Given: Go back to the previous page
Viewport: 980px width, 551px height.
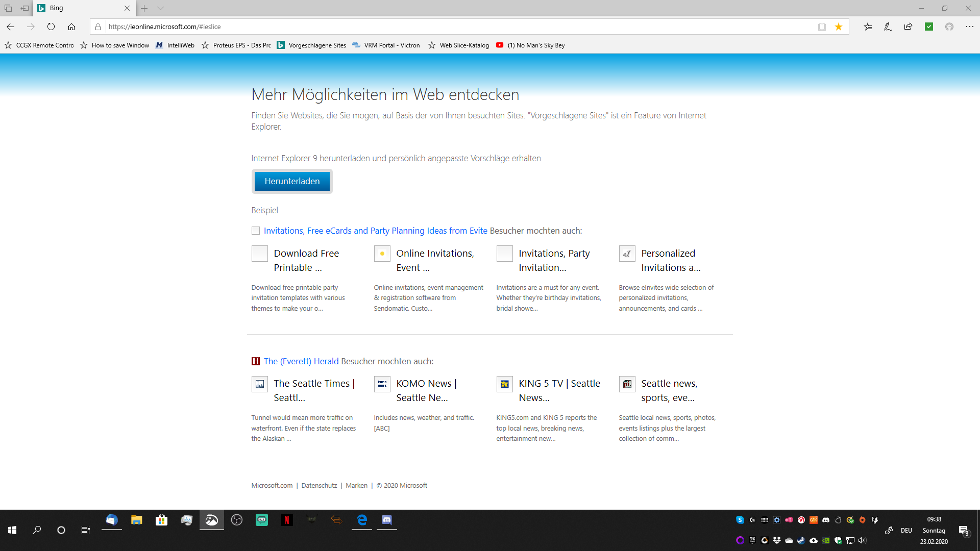Looking at the screenshot, I should point(11,27).
